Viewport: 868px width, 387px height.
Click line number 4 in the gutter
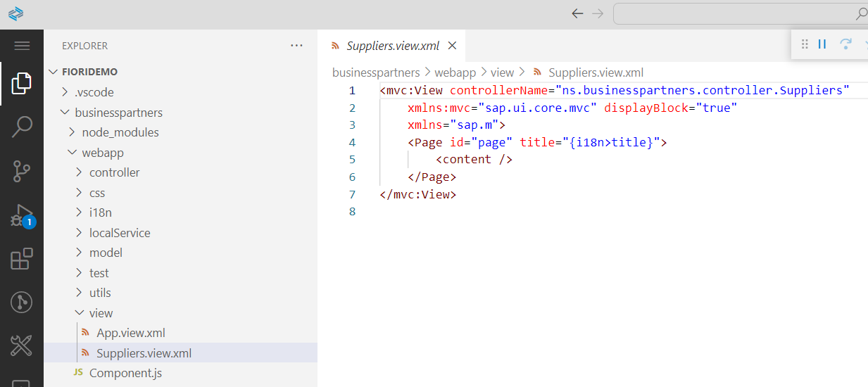coord(352,142)
